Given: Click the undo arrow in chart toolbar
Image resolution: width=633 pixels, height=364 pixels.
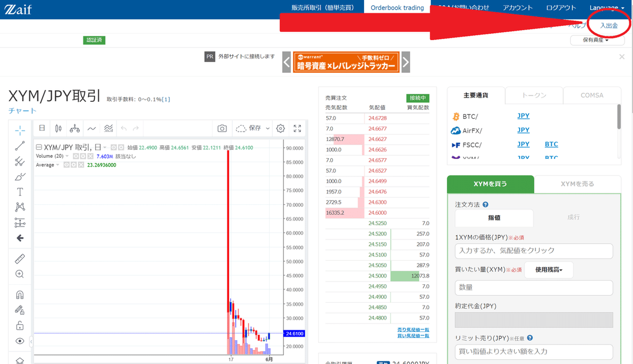Looking at the screenshot, I should tap(124, 128).
